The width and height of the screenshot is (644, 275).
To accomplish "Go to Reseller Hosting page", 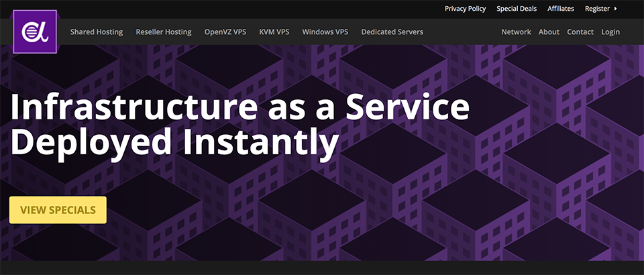I will click(164, 32).
